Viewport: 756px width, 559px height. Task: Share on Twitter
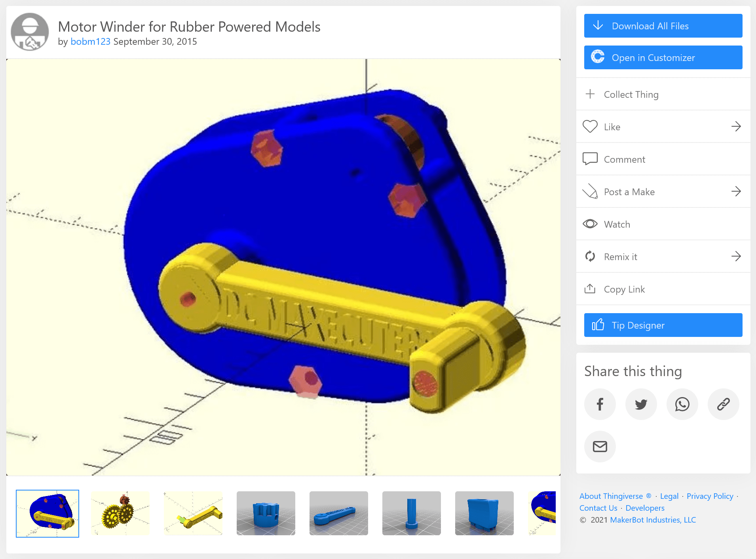point(641,404)
